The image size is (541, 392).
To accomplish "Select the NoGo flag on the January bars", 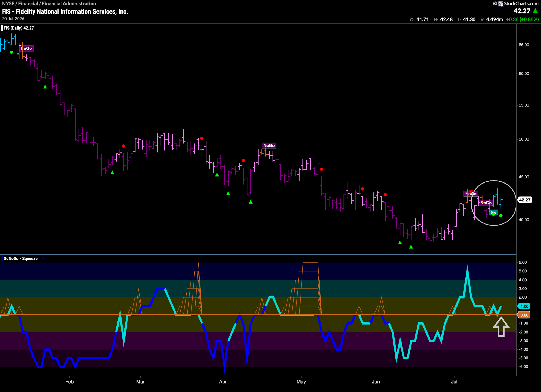I will click(x=26, y=48).
